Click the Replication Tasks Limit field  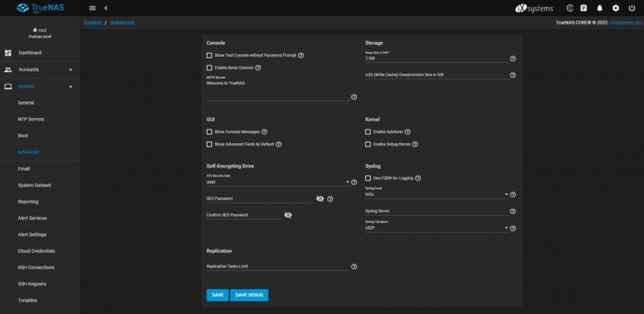(x=277, y=267)
